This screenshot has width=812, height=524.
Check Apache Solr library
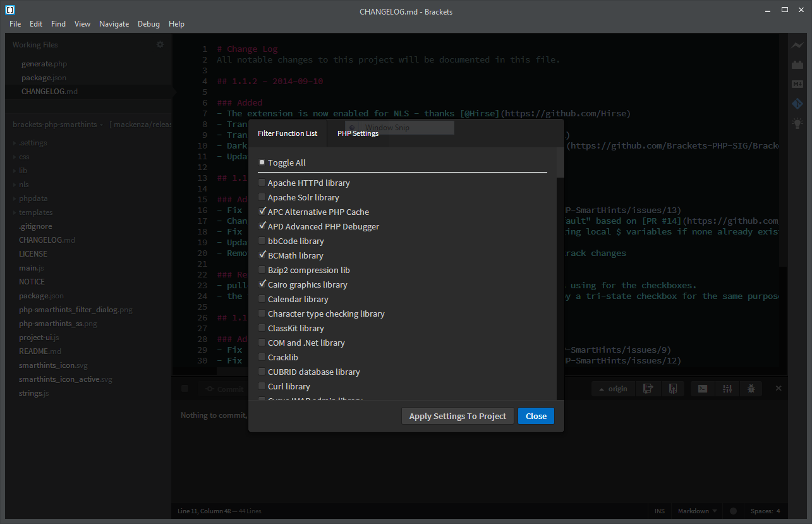click(x=262, y=197)
